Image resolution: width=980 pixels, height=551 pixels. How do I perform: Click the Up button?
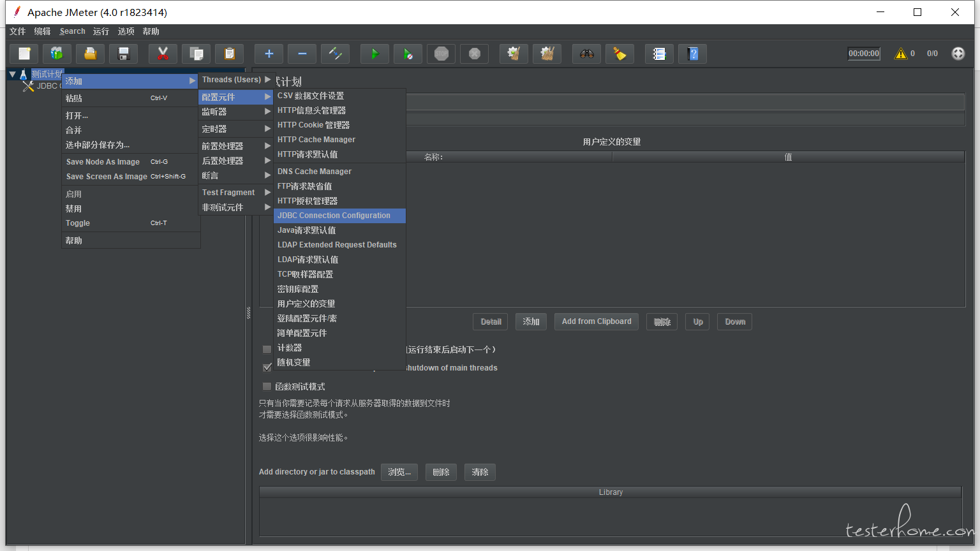(x=698, y=321)
